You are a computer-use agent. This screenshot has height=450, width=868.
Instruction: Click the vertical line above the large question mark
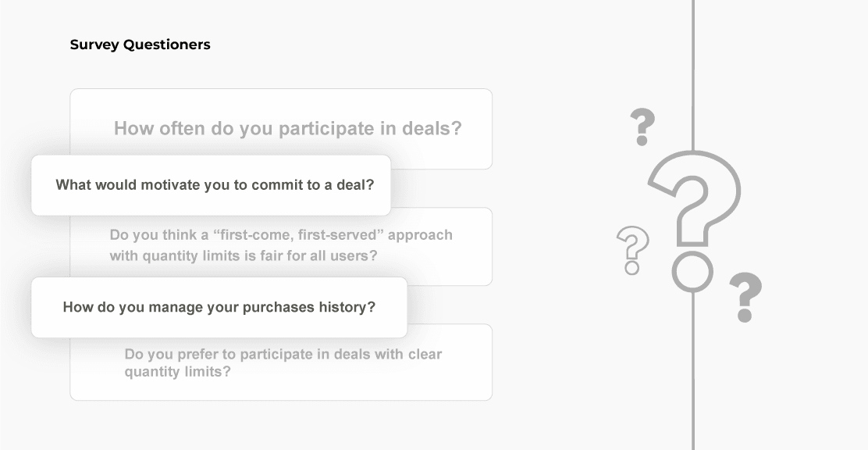coord(693,70)
